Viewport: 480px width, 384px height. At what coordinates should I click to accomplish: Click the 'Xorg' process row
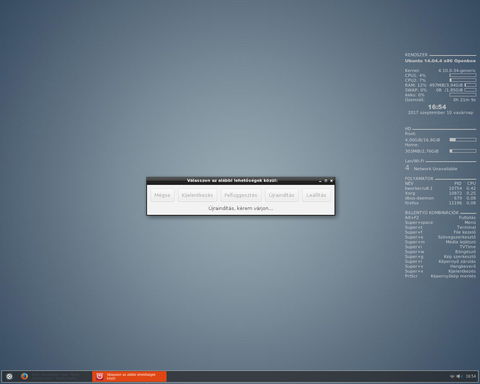[440, 193]
